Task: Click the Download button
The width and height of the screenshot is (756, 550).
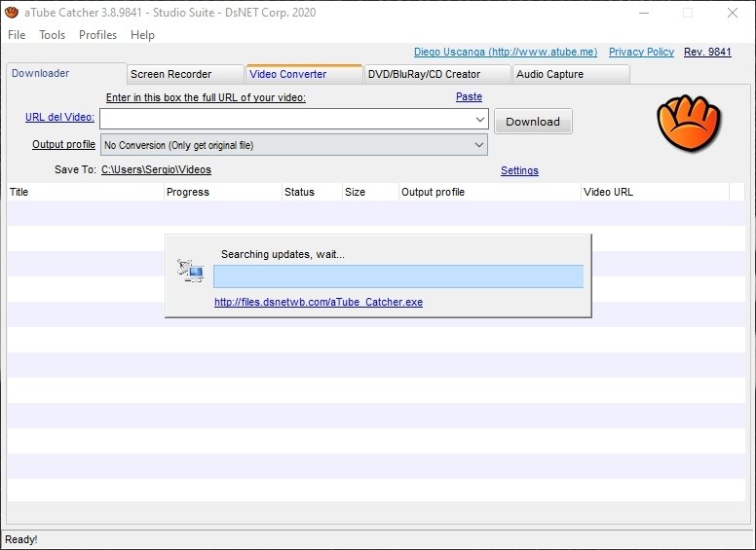Action: pos(533,122)
